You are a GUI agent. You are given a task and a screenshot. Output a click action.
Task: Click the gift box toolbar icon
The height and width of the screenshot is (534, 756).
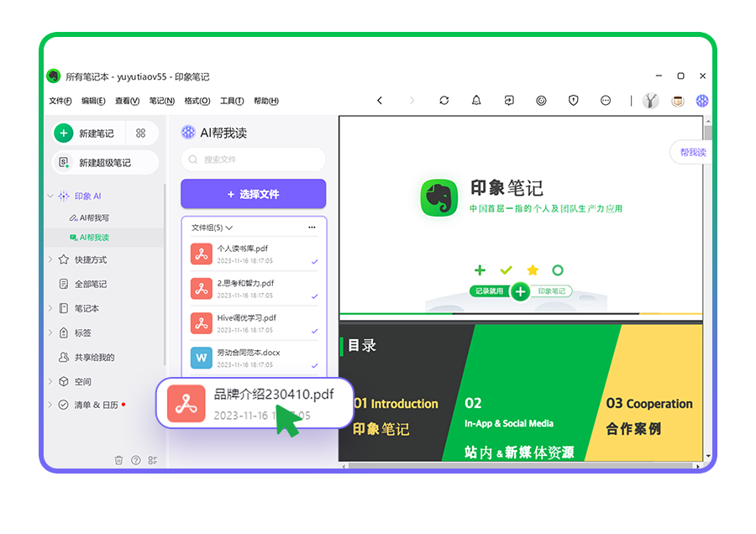point(678,101)
